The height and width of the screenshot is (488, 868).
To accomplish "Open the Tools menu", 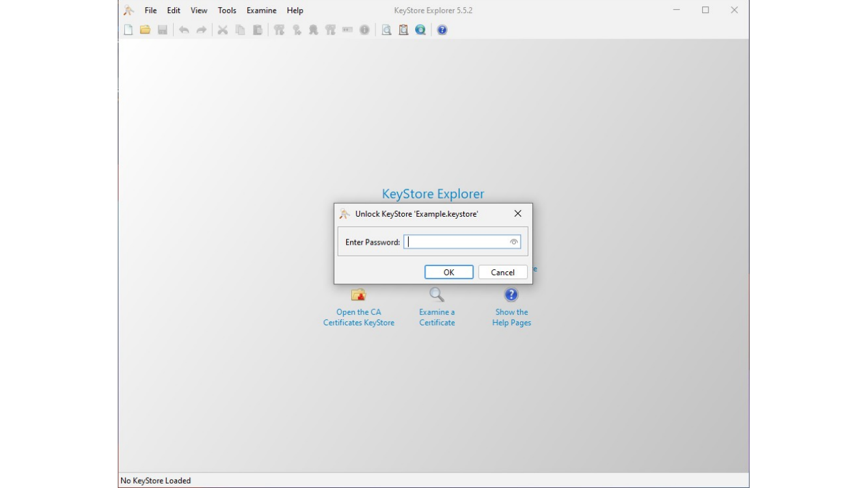I will pyautogui.click(x=227, y=10).
